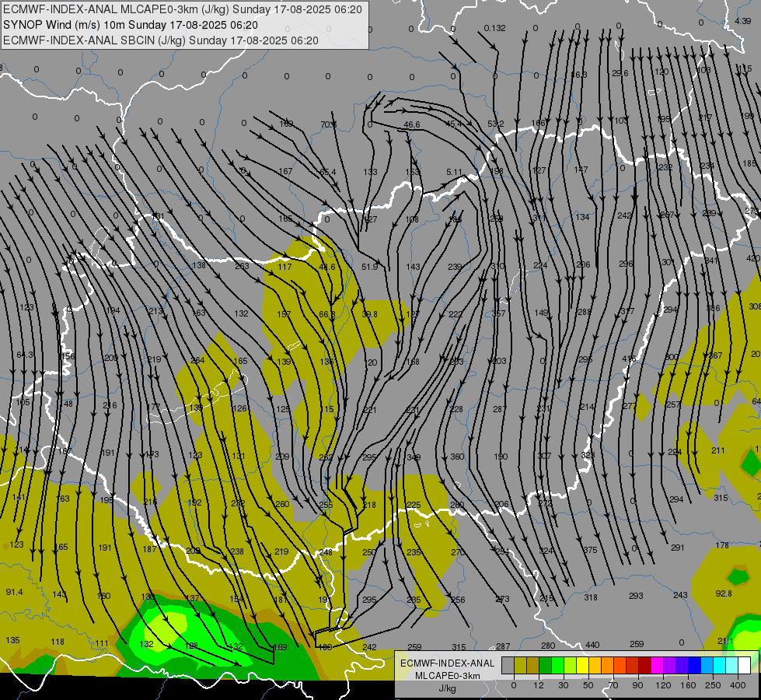Screen dimensions: 761x700
Task: Click the pure yellow legend swatch
Action: [x=582, y=665]
